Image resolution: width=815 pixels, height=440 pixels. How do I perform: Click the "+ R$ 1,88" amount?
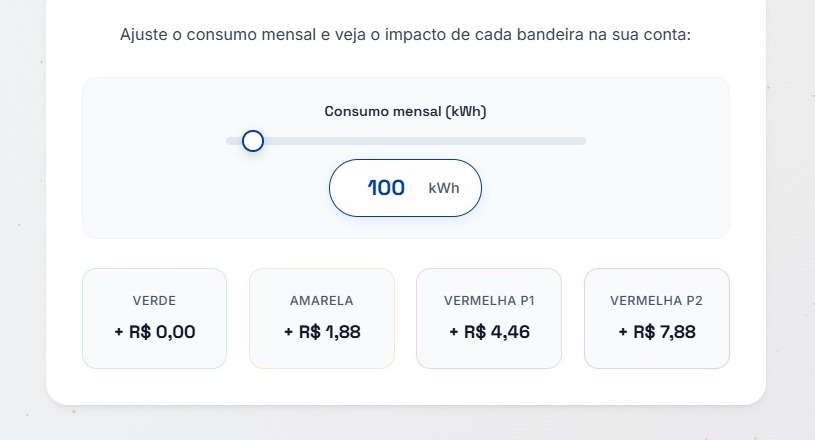click(322, 332)
